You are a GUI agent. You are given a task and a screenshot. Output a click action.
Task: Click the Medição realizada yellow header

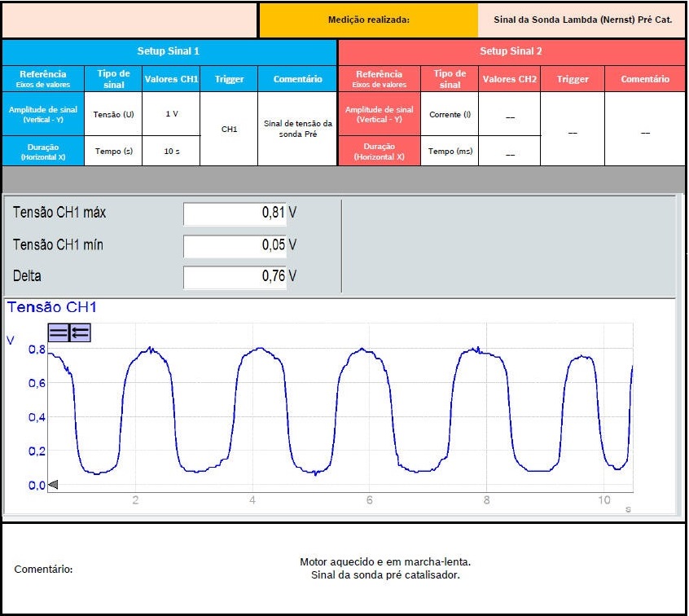coord(368,20)
